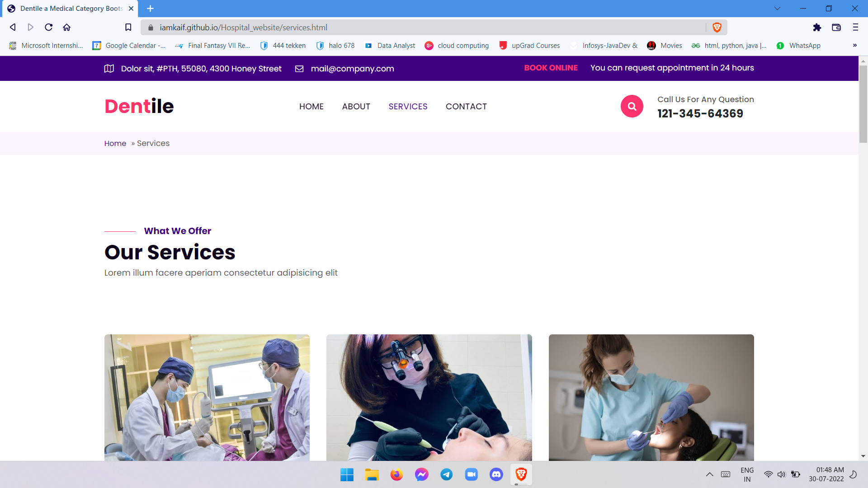Switch to the Dentile Medical browser tab
Viewport: 868px width, 488px height.
pos(68,8)
